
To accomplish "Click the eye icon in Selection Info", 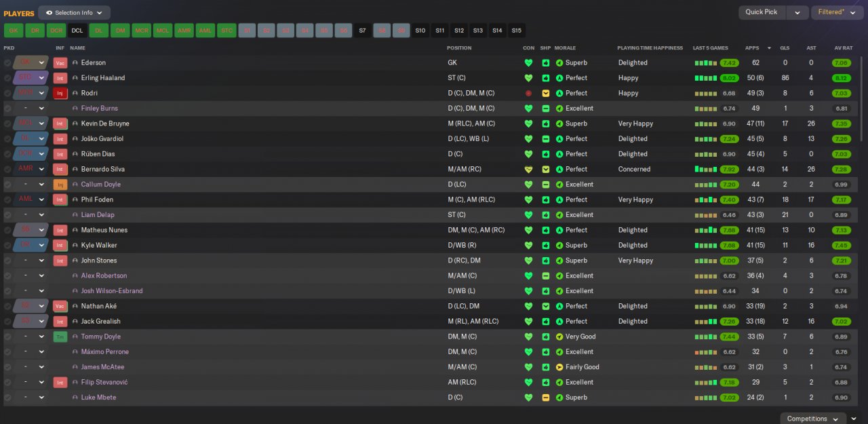I will tap(49, 13).
